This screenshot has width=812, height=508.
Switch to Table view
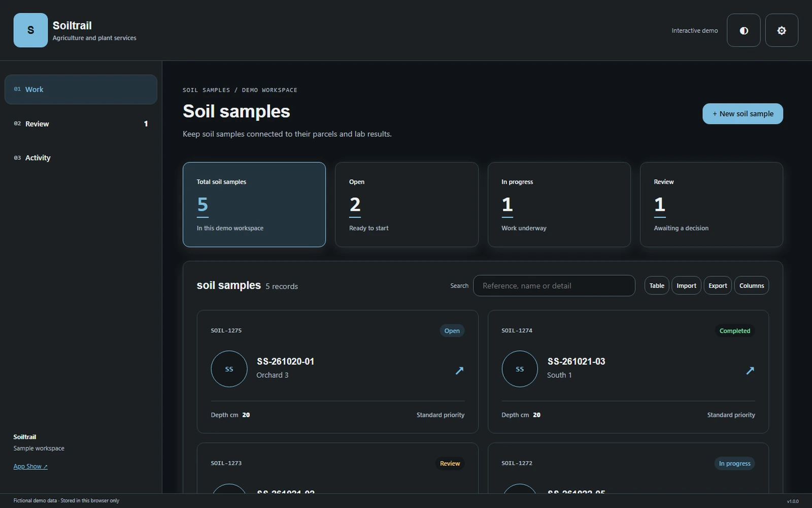(657, 285)
